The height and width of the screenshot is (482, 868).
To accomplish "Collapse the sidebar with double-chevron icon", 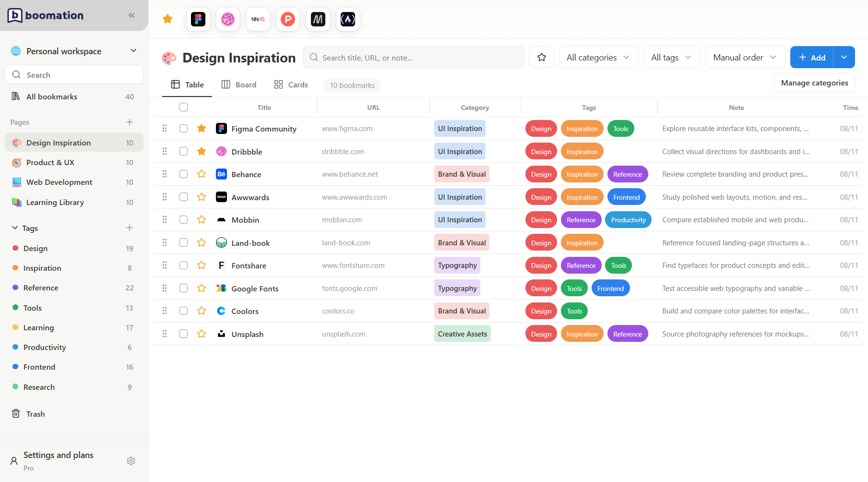I will (131, 15).
